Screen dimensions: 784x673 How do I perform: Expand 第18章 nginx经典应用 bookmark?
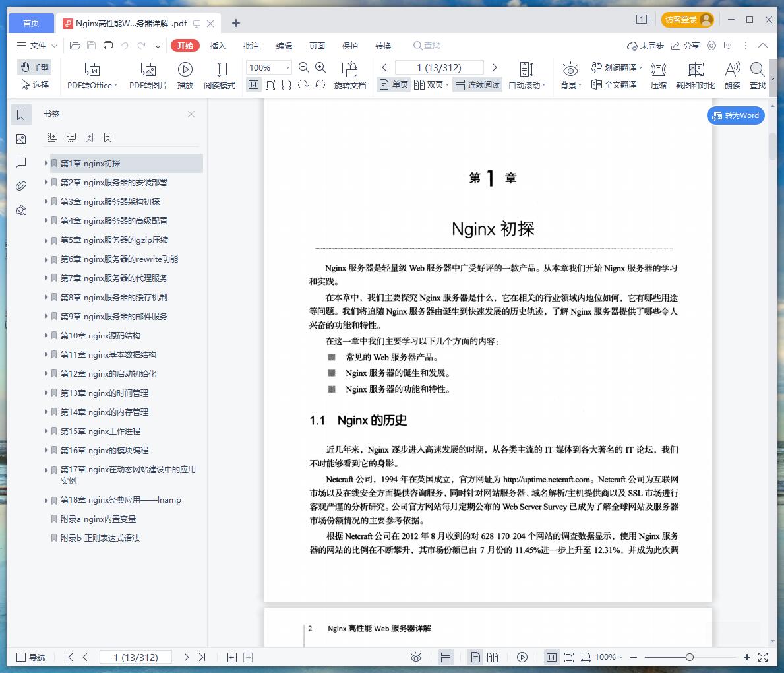(46, 500)
